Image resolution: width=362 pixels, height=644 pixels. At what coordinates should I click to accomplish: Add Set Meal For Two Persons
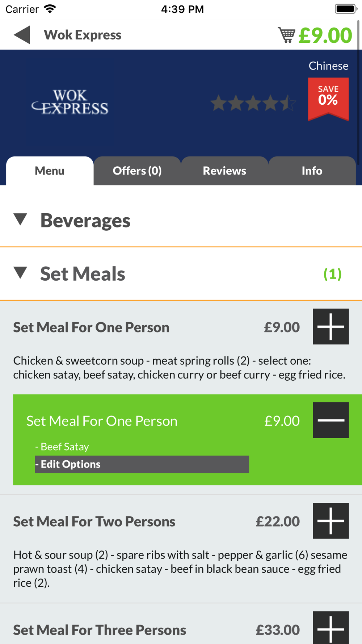point(331,520)
